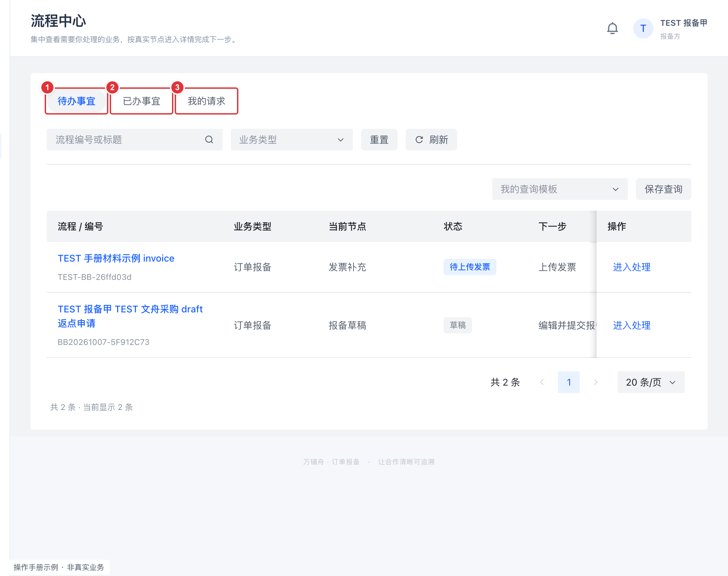Click the 当前节点 column header
This screenshot has width=728, height=576.
(347, 226)
